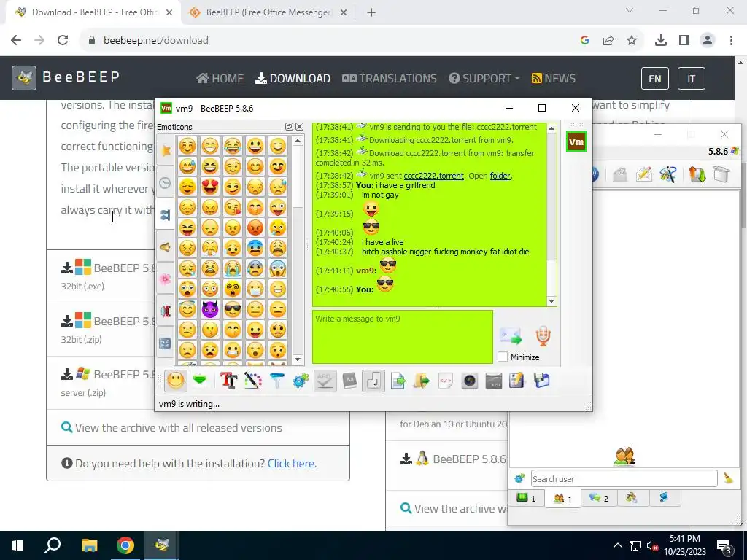Click the save chat floppy disk icon
The image size is (747, 560).
pyautogui.click(x=542, y=381)
